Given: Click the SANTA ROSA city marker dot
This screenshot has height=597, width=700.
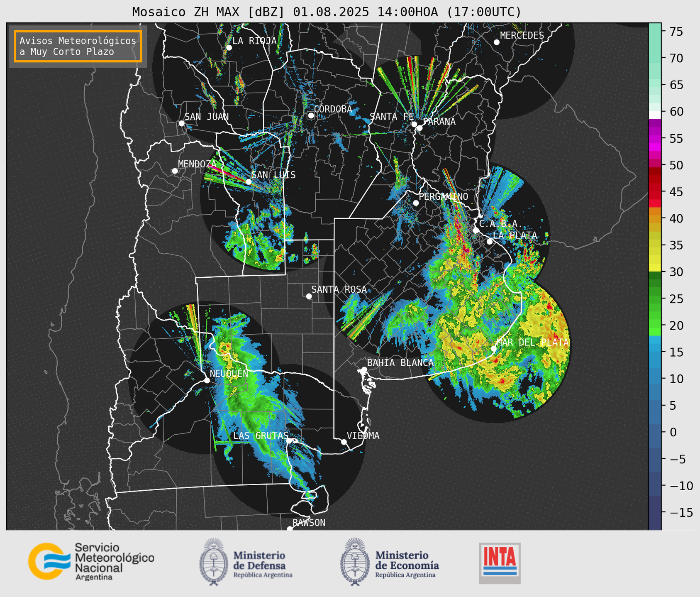Looking at the screenshot, I should (309, 296).
